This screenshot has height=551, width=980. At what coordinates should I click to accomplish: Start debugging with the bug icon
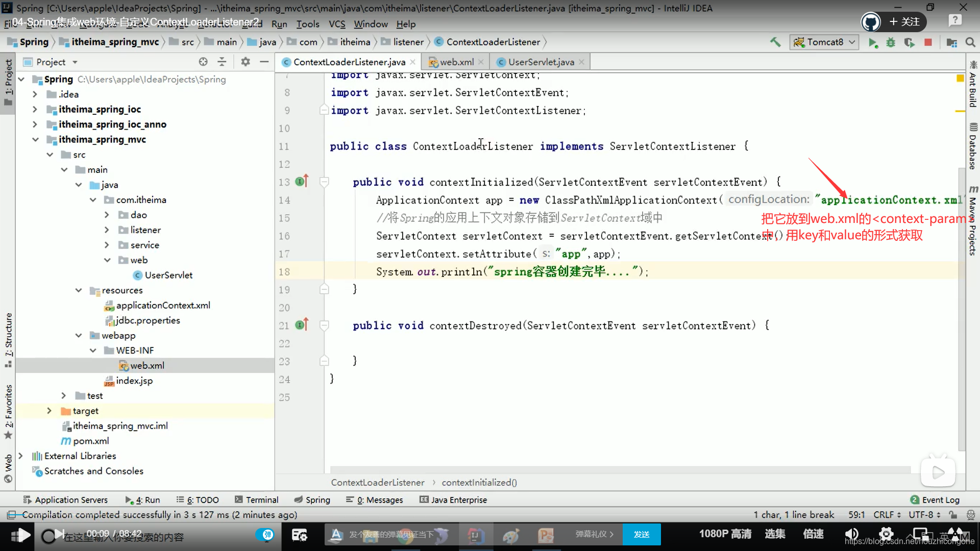(891, 42)
